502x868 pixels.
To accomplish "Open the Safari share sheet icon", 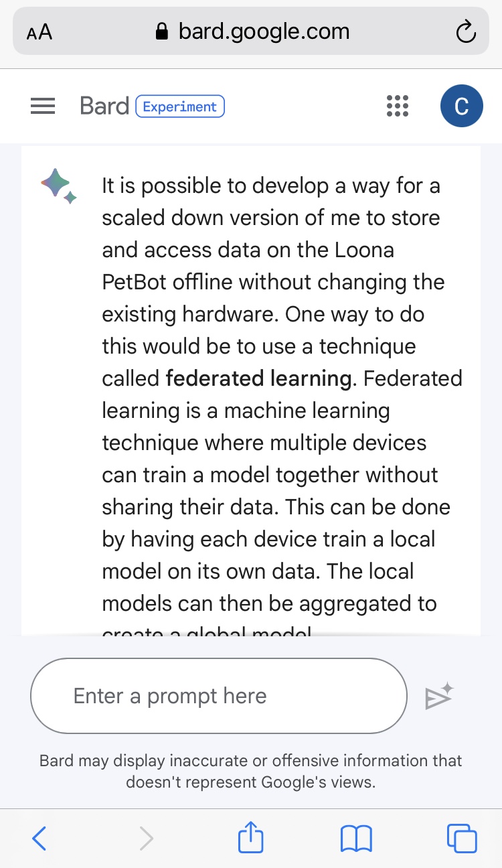I will (x=251, y=839).
